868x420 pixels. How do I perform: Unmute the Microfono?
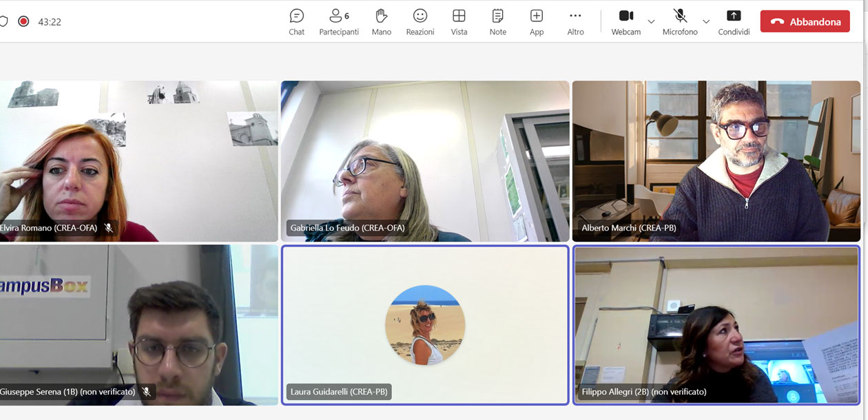[x=680, y=22]
